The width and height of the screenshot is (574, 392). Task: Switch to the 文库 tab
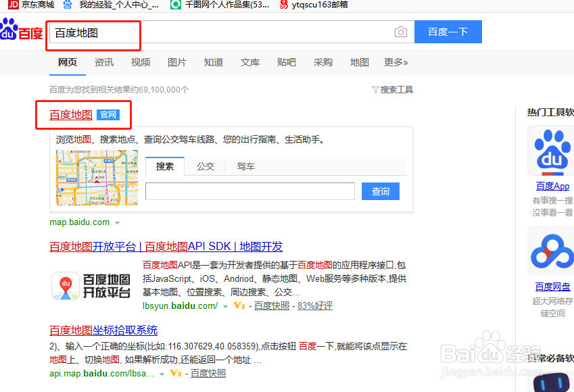[x=250, y=62]
